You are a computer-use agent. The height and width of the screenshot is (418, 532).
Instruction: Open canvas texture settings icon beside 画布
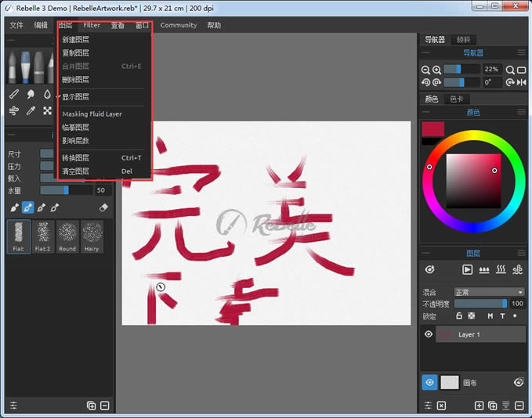point(519,383)
